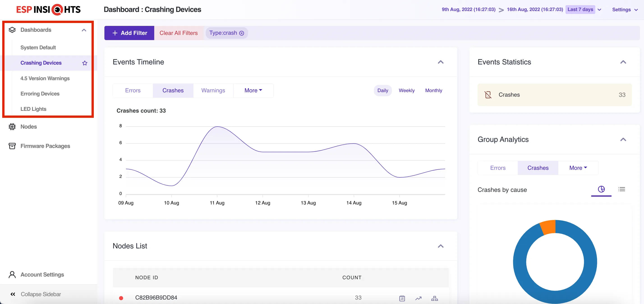Star the Crashing Devices dashboard as favorite
Image resolution: width=644 pixels, height=304 pixels.
click(x=85, y=63)
